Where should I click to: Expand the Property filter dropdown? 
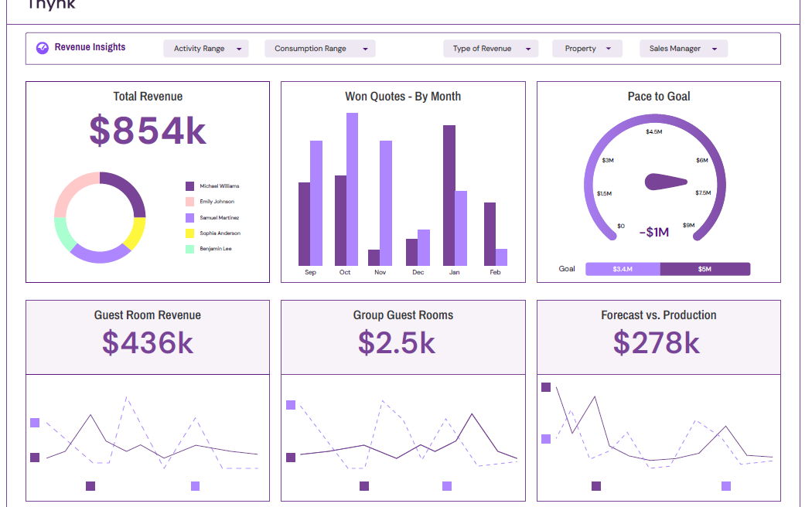(587, 49)
